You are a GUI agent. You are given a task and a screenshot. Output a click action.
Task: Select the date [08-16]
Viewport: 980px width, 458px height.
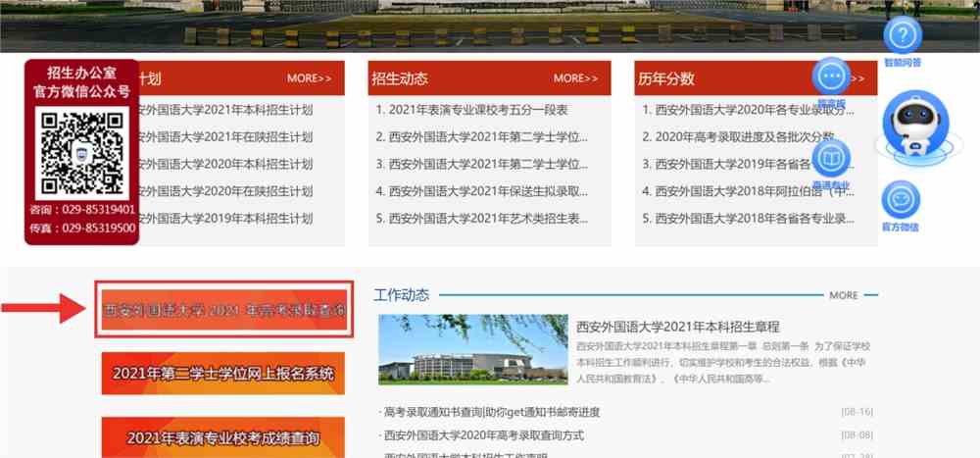[x=857, y=412]
